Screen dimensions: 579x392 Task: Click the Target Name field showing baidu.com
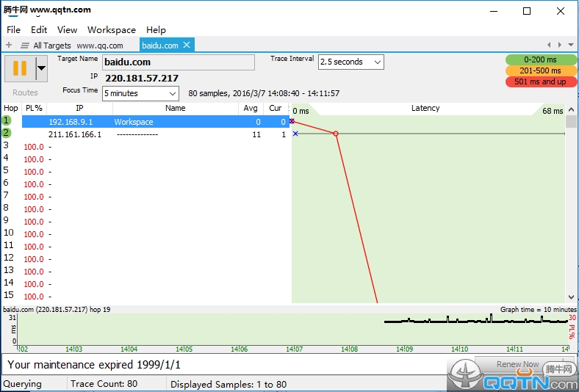[x=179, y=62]
